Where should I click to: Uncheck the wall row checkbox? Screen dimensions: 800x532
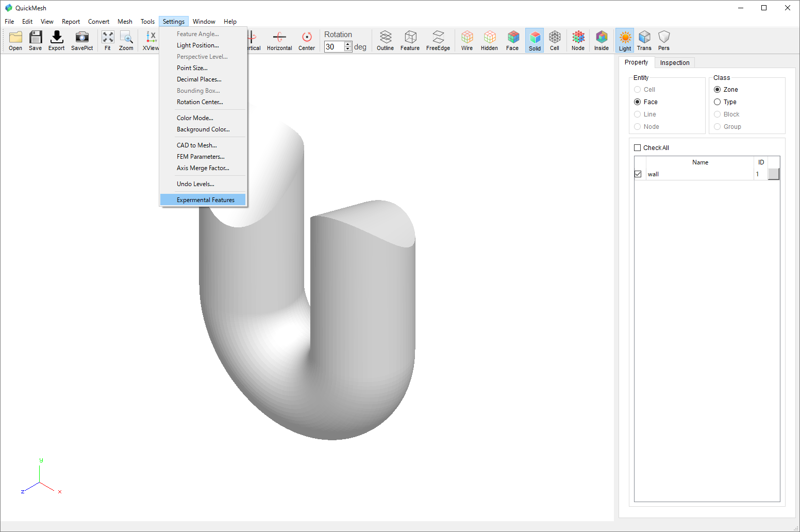pos(638,174)
